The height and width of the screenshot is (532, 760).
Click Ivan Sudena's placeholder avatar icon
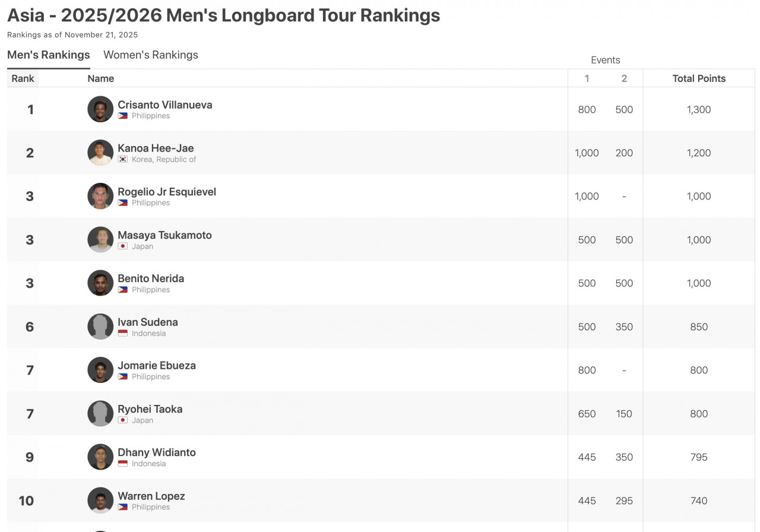100,327
